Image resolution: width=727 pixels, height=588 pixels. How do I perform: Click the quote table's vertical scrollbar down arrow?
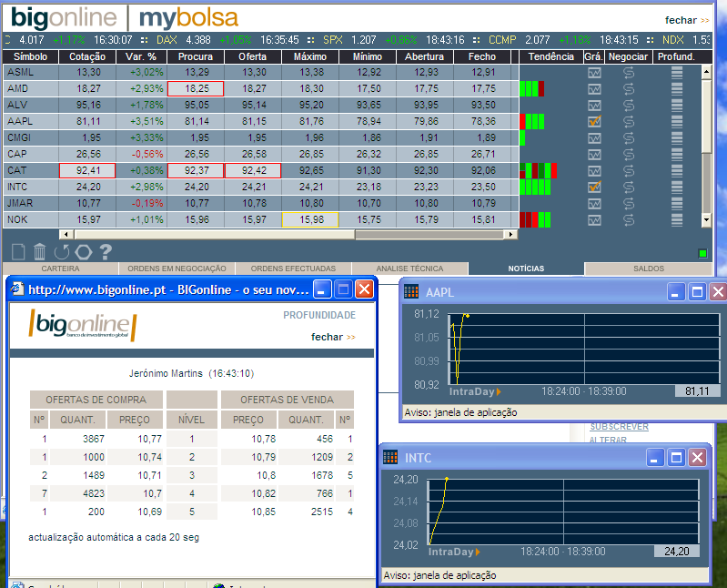coord(706,219)
